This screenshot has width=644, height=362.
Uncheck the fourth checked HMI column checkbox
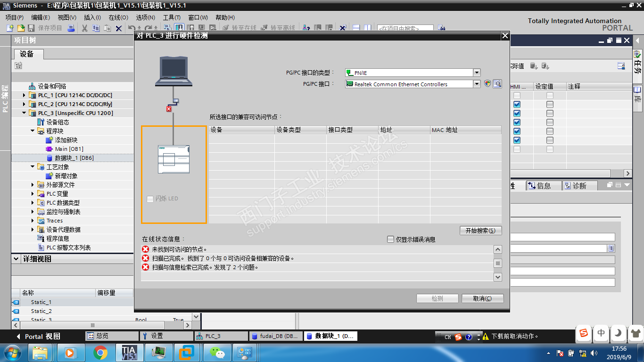[517, 132]
